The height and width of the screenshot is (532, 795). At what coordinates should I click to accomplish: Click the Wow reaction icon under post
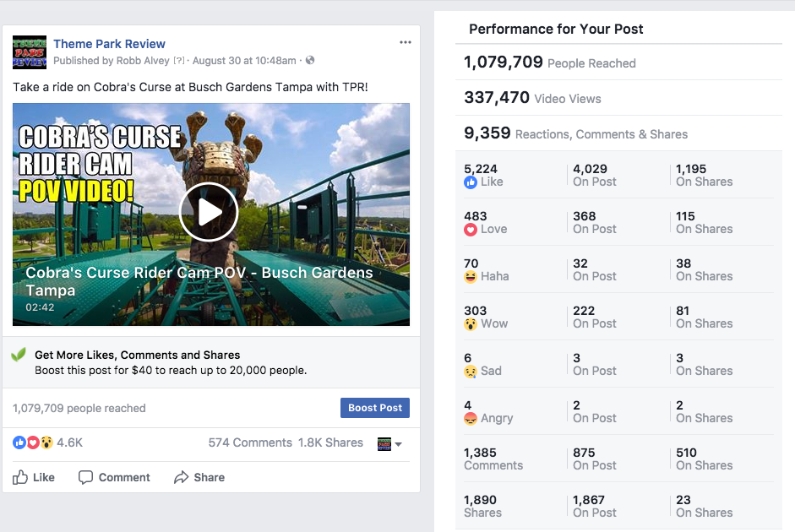coord(46,442)
